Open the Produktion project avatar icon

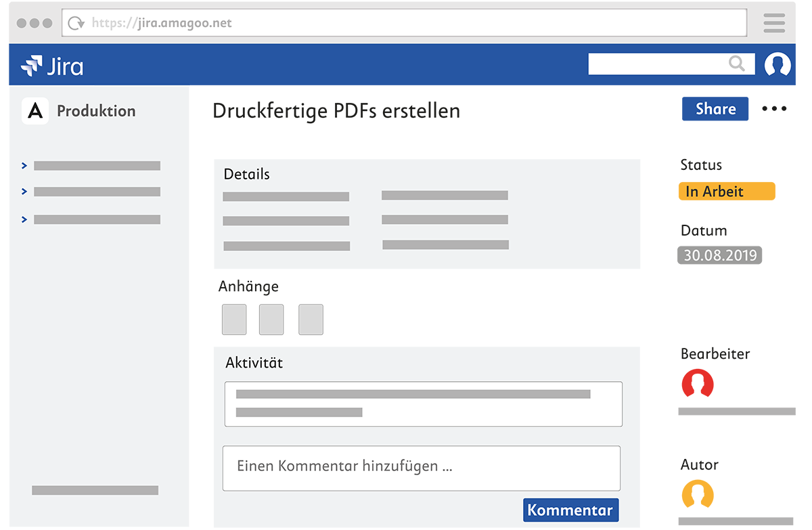tap(35, 110)
